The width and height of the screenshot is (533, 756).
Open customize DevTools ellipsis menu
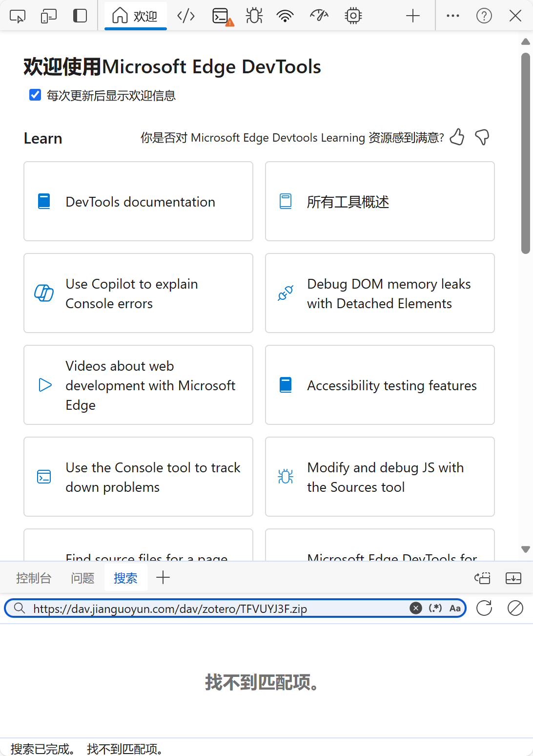coord(453,16)
